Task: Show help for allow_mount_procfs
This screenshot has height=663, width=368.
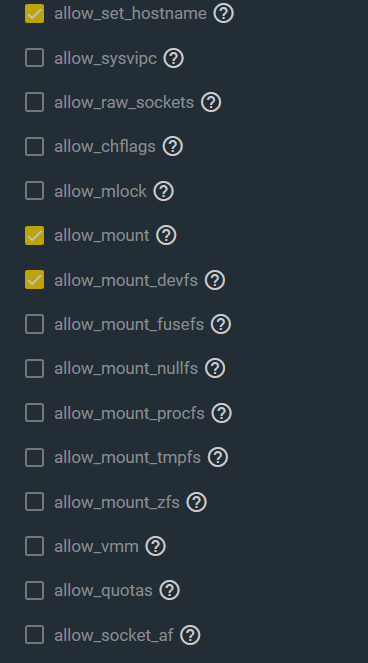Action: (221, 413)
